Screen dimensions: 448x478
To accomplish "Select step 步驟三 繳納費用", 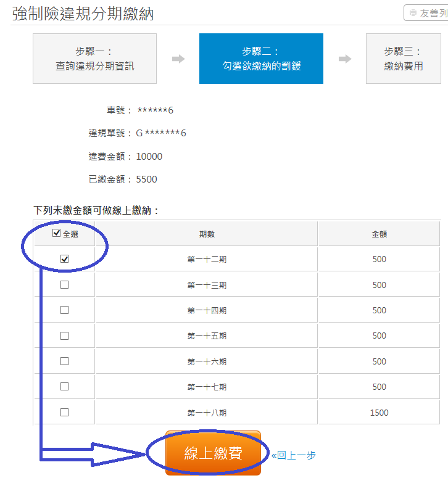I will click(x=403, y=59).
